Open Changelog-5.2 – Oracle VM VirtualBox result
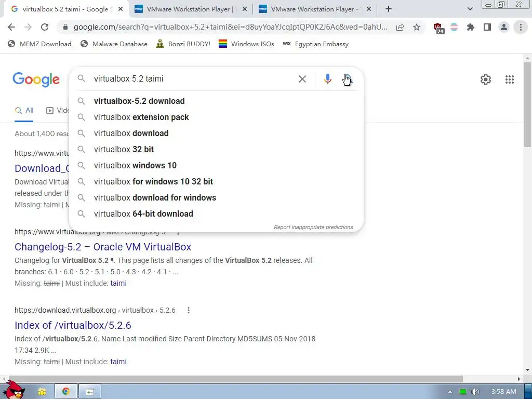The height and width of the screenshot is (399, 532). coord(103,247)
